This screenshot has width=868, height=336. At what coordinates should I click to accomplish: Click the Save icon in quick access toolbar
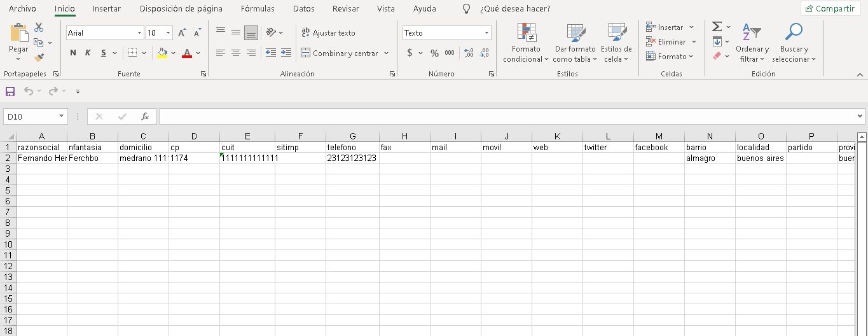click(x=10, y=92)
